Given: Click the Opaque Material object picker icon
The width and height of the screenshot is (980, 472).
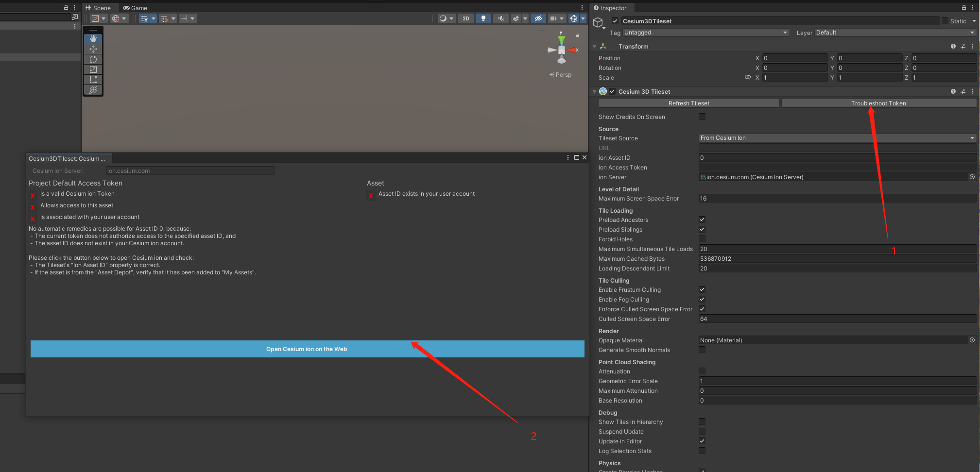Looking at the screenshot, I should click(972, 340).
